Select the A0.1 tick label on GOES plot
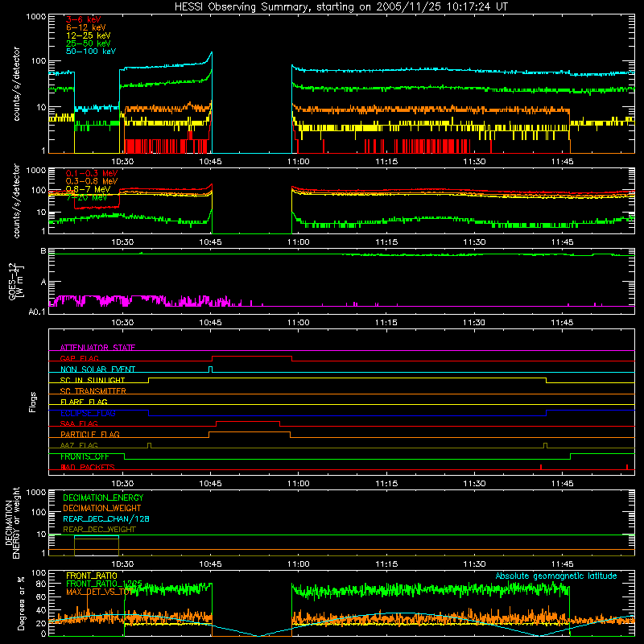This screenshot has width=644, height=644. 37,312
